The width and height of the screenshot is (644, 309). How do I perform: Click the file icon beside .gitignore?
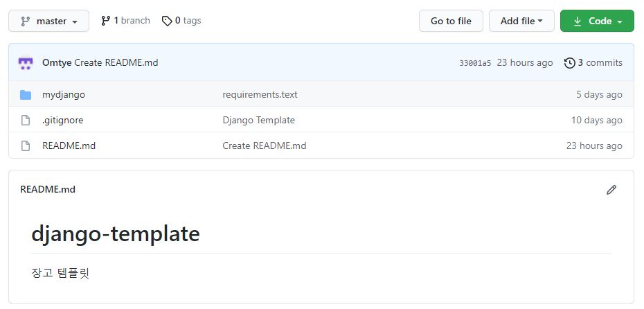click(x=26, y=121)
